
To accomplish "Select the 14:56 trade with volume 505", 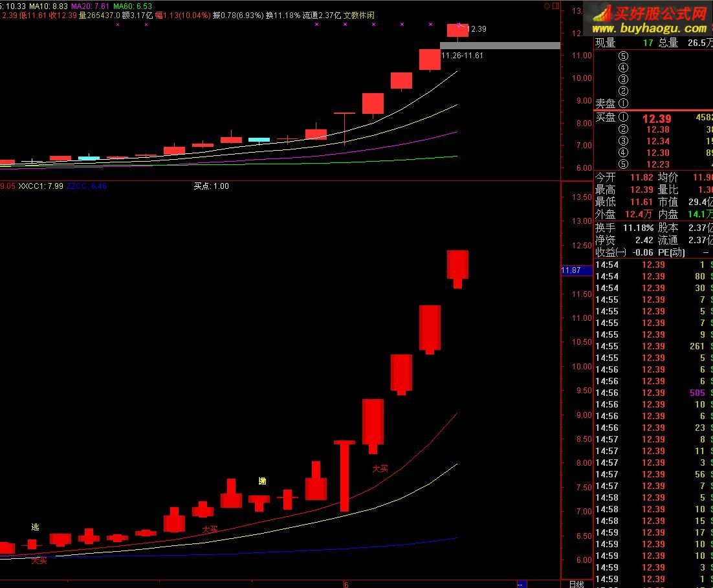I will click(653, 393).
